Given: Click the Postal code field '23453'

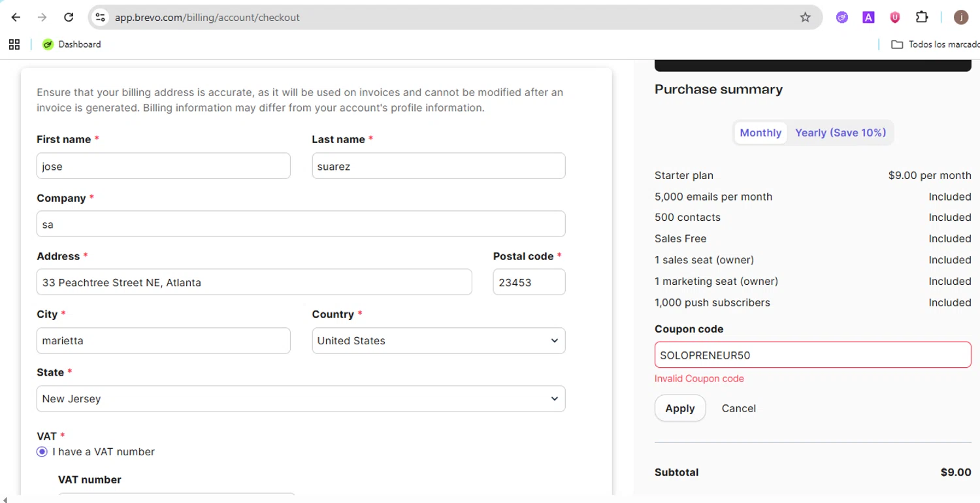Looking at the screenshot, I should click(x=529, y=282).
